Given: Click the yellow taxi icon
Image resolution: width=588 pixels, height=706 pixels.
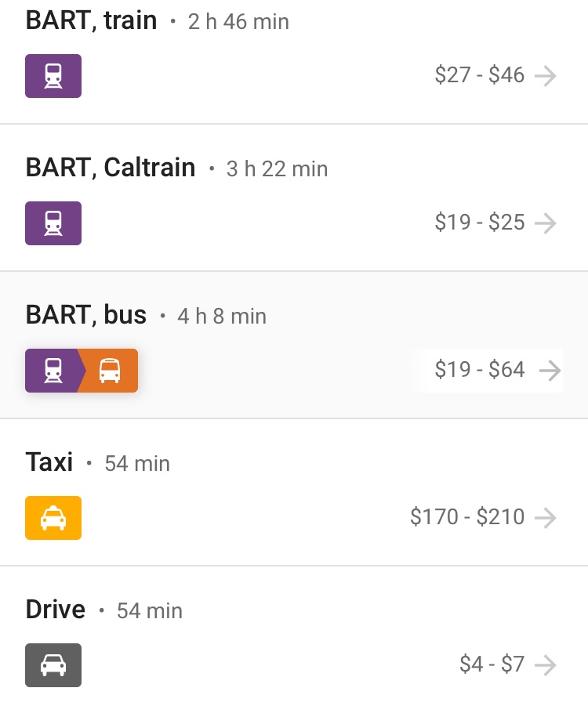Looking at the screenshot, I should pyautogui.click(x=53, y=518).
